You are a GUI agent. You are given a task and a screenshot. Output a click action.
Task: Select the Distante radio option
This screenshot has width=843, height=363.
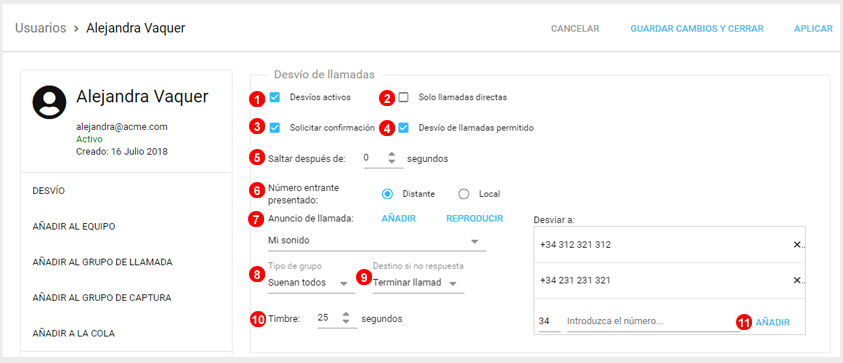(x=387, y=194)
